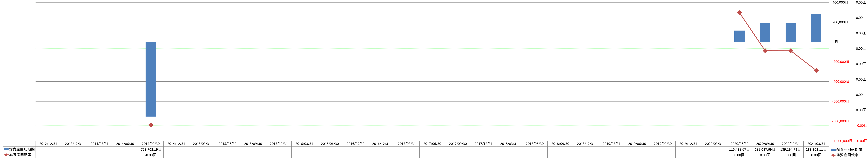This screenshot has height=158, width=868.
Task: Click the red -1,000,000日 axis label
Action: click(842, 141)
